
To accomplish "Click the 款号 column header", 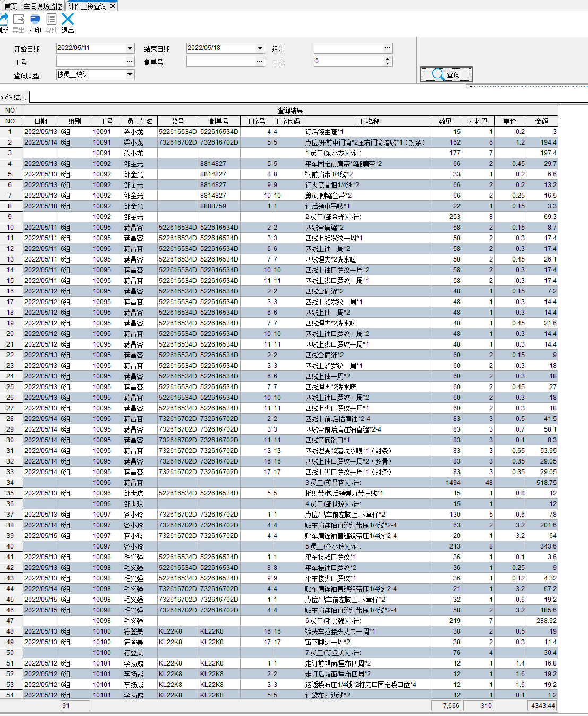I will click(x=178, y=121).
